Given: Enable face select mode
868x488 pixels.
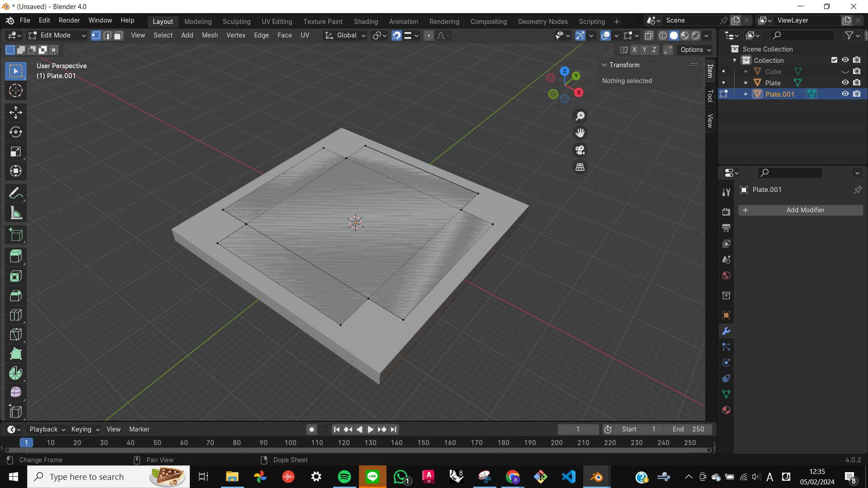Looking at the screenshot, I should pyautogui.click(x=118, y=35).
